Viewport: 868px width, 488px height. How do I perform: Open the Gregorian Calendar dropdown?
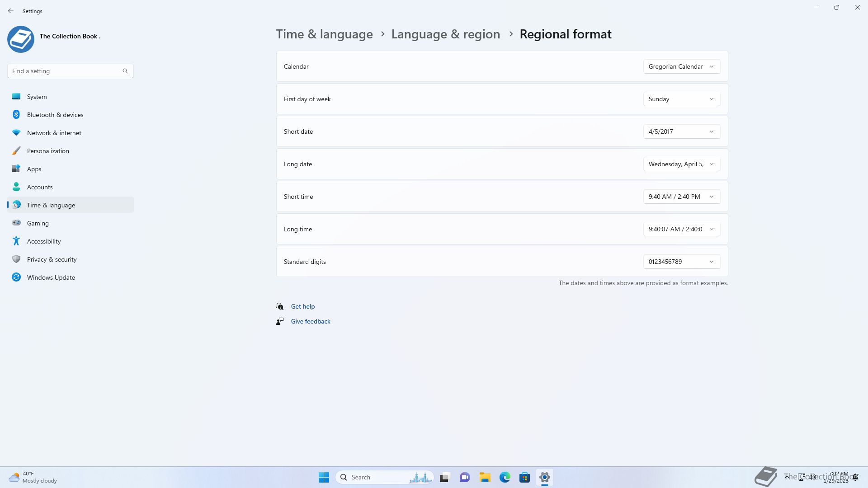click(681, 66)
